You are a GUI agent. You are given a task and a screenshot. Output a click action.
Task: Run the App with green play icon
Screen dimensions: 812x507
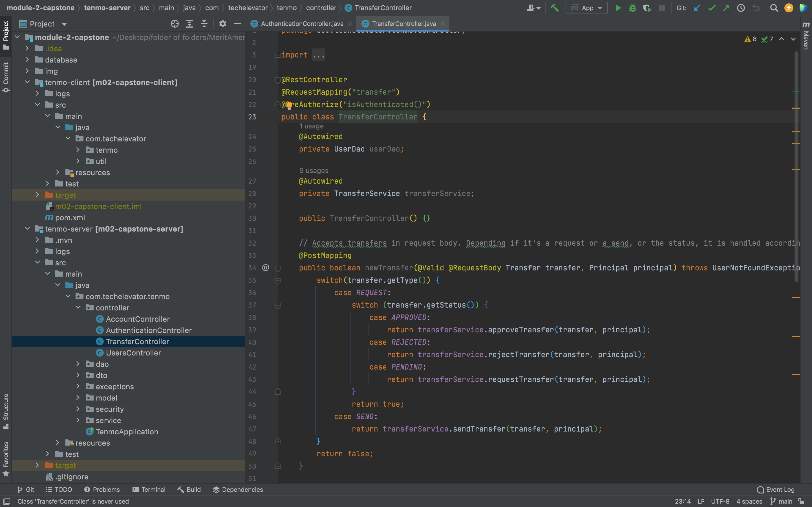coord(618,8)
